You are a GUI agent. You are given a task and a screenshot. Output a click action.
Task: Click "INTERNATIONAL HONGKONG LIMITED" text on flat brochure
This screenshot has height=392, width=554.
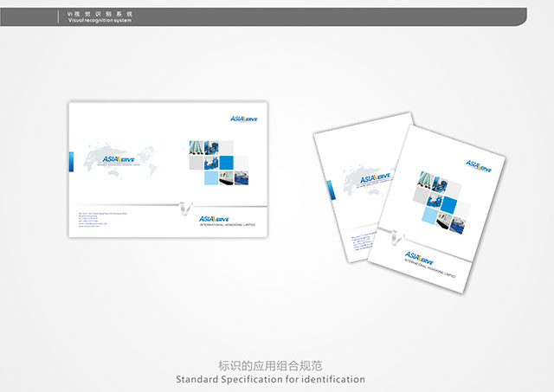(x=228, y=227)
